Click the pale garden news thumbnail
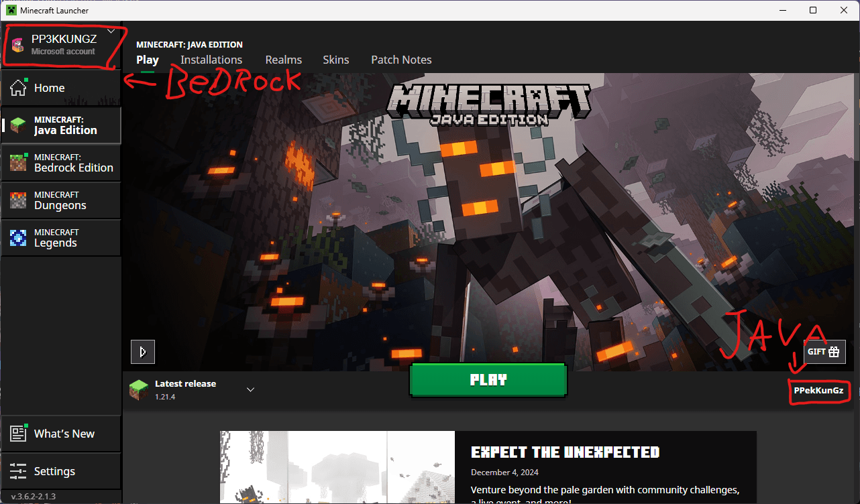 337,467
